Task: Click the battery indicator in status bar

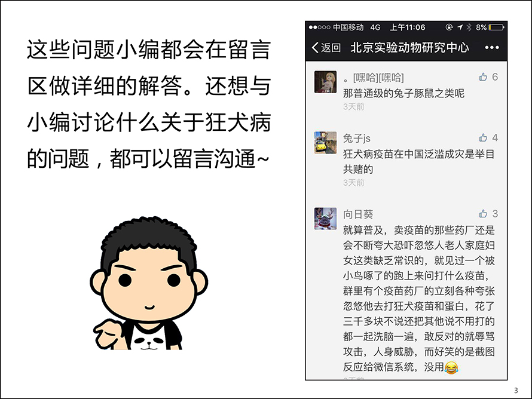Action: pyautogui.click(x=496, y=27)
